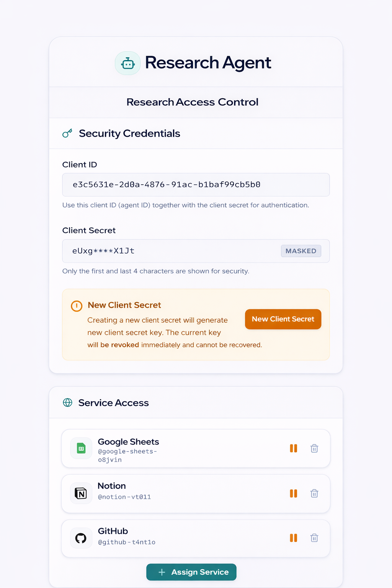The image size is (392, 588).
Task: Click the Notion logo icon
Action: [81, 493]
